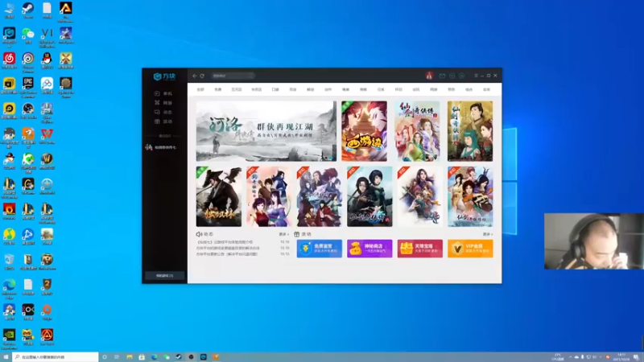Image resolution: width=644 pixels, height=362 pixels.
Task: Open the Windows Start menu
Action: 6,357
